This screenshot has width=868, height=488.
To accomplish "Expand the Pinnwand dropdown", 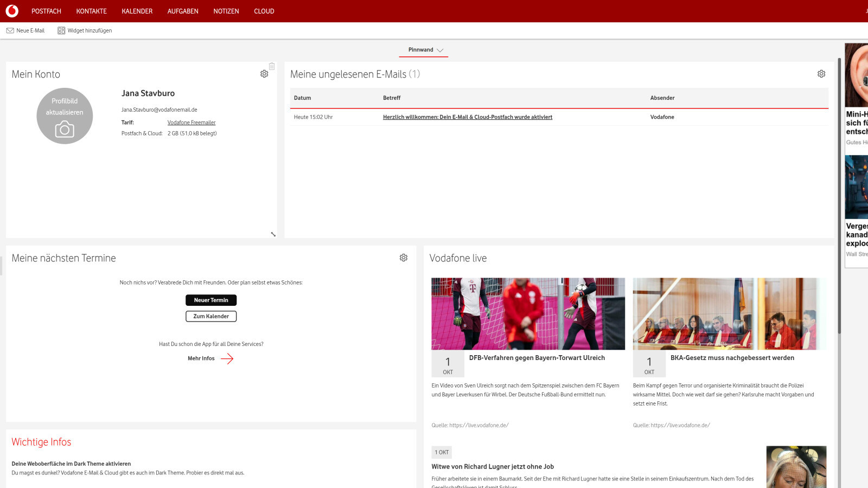I will coord(441,50).
